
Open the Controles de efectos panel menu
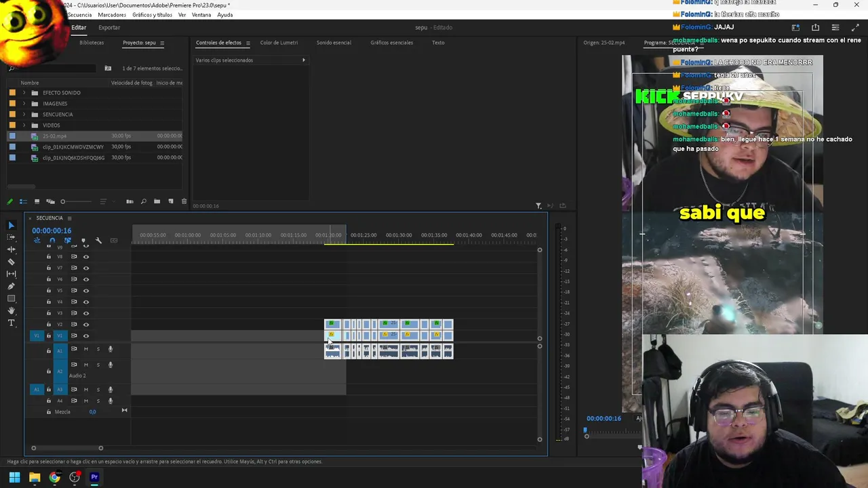point(248,43)
